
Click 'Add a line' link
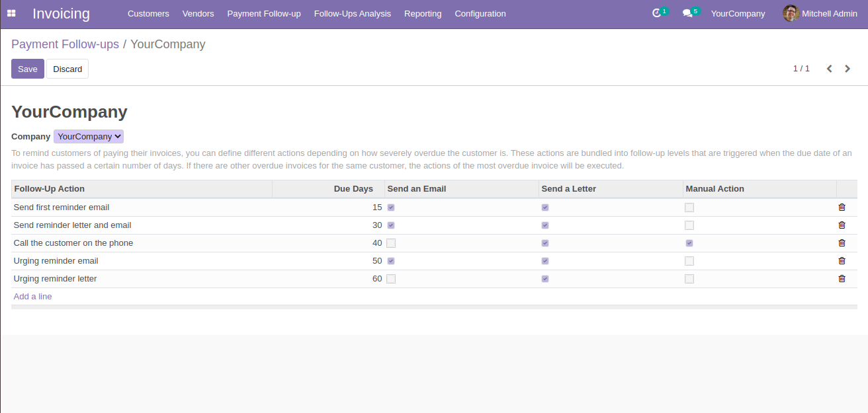pos(33,297)
